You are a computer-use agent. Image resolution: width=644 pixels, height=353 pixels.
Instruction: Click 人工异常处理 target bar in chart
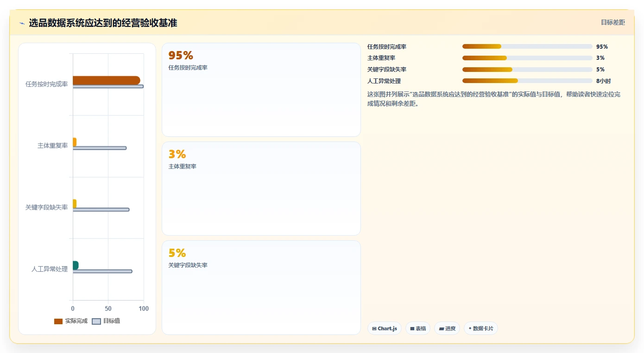tap(102, 271)
